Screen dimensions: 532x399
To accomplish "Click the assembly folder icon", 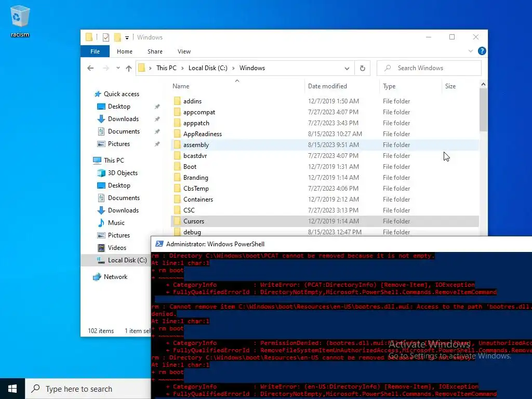I will 177,145.
